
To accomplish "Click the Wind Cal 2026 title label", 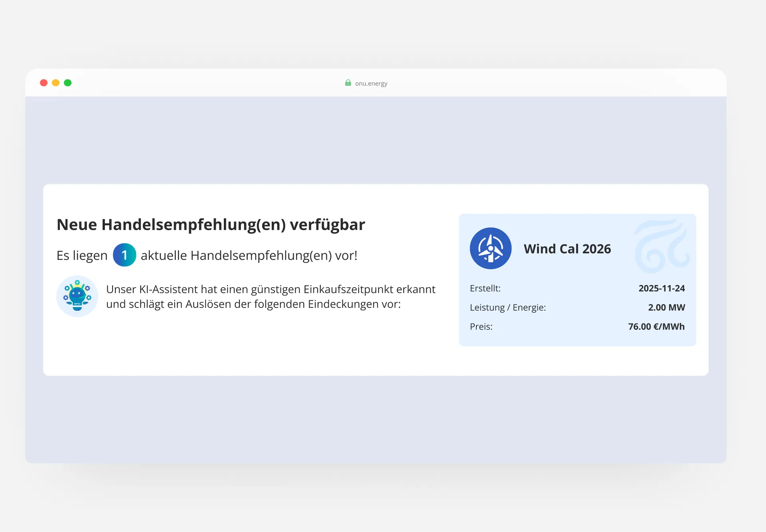I will pyautogui.click(x=568, y=248).
